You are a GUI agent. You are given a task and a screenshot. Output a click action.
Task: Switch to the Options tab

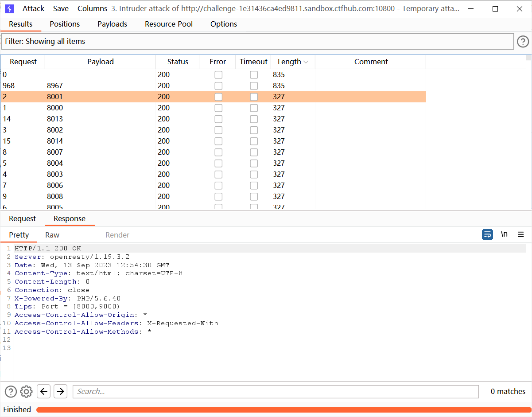point(224,24)
